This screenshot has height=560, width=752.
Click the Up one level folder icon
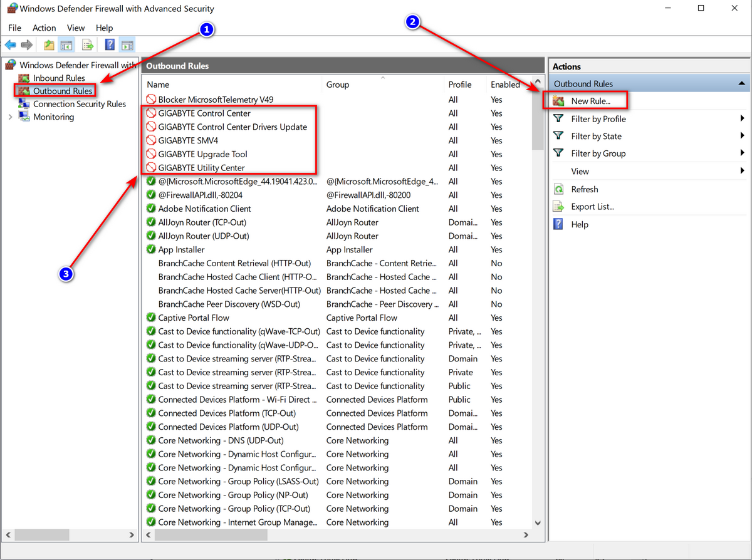[x=49, y=45]
